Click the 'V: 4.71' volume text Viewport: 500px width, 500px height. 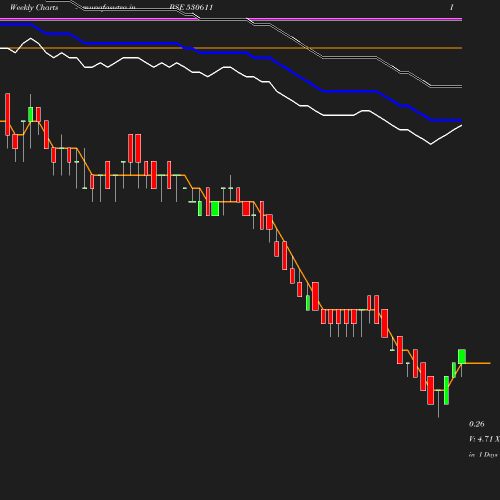coord(484,439)
